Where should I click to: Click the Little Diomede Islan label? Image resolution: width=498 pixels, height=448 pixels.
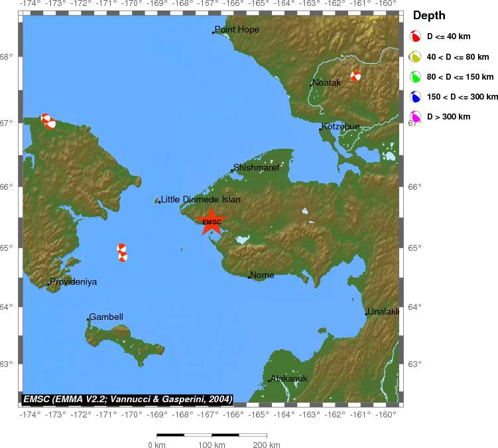click(x=200, y=199)
